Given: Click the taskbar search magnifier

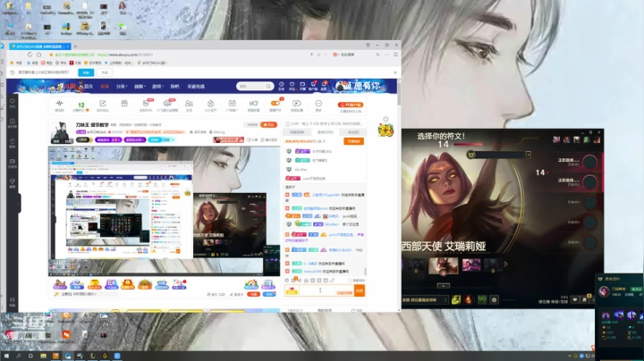Looking at the screenshot, I should tap(19, 356).
